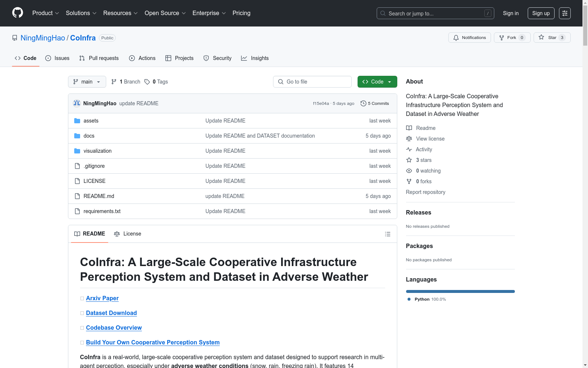Open commit hash f15e04a
This screenshot has height=368, width=588.
321,103
